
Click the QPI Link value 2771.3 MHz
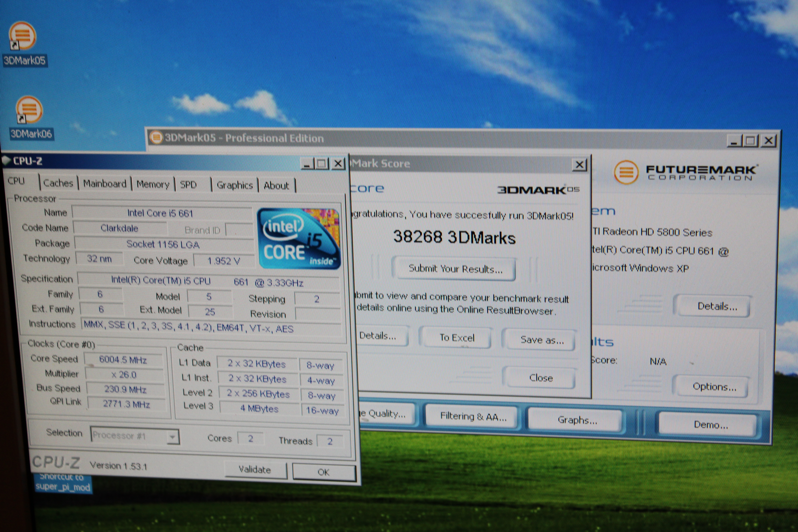(x=126, y=404)
